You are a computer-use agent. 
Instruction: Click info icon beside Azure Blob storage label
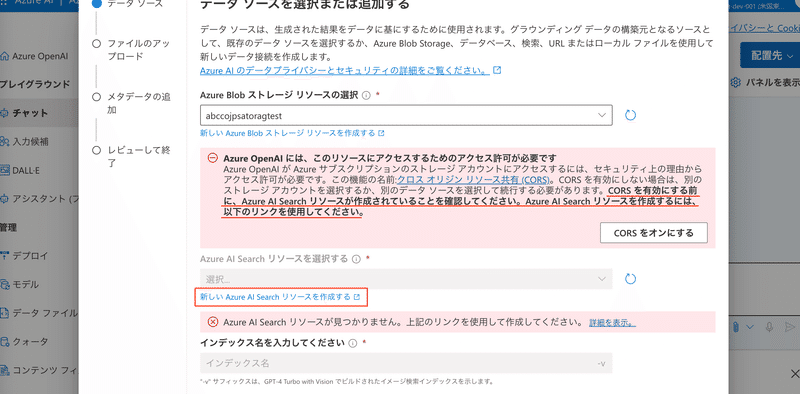(365, 95)
